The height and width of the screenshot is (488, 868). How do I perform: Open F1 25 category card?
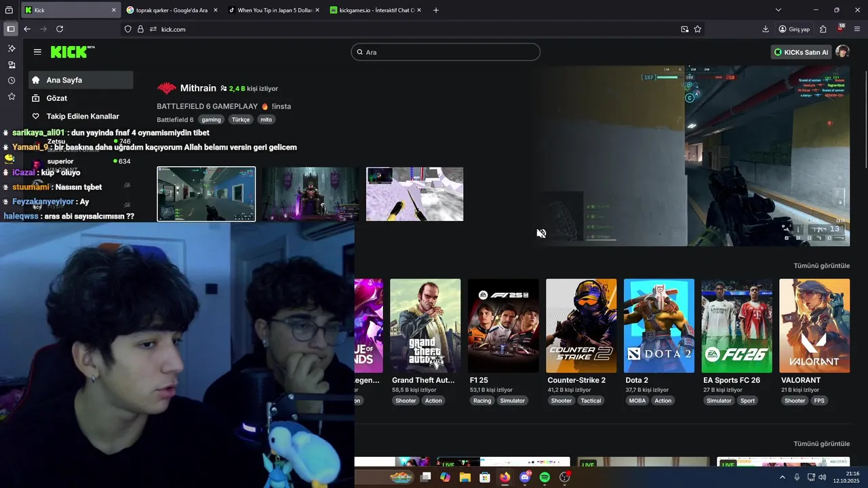(x=503, y=326)
